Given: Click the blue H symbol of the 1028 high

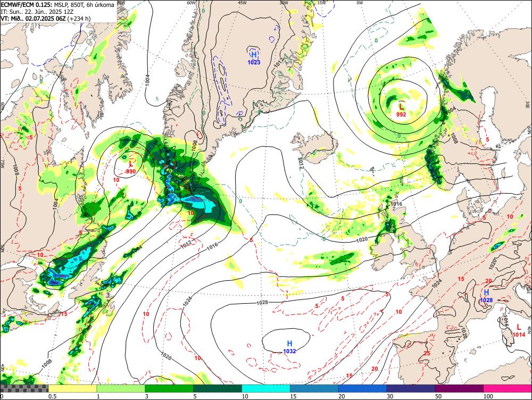Looking at the screenshot, I should tap(486, 293).
